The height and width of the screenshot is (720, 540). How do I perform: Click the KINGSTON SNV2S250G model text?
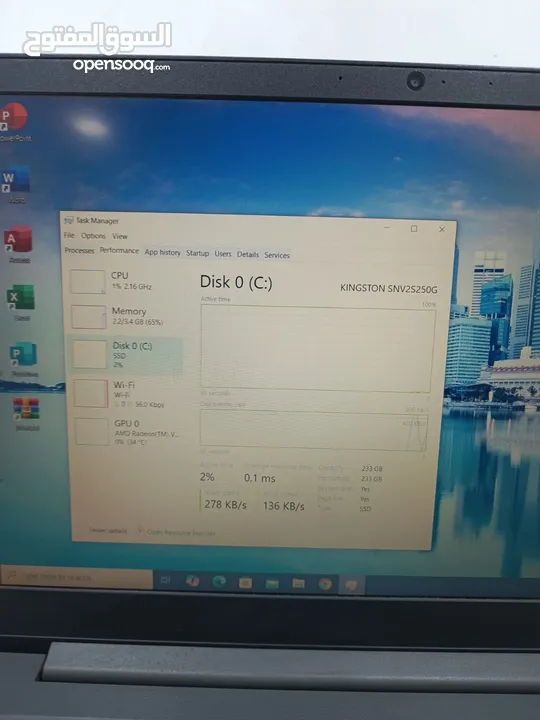(388, 289)
